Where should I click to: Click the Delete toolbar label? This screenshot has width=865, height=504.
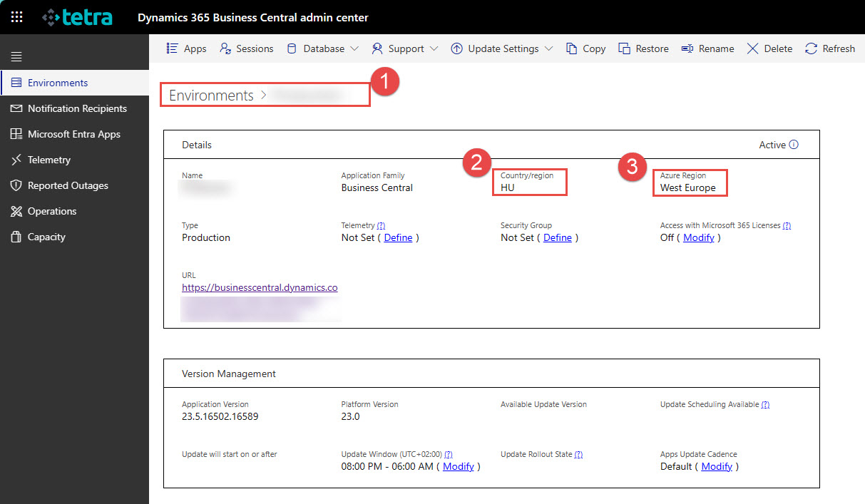click(x=778, y=48)
